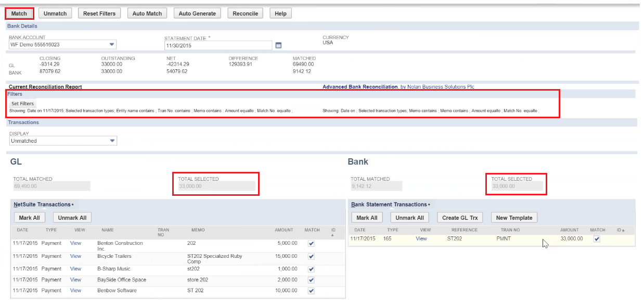Click Unmark All under Bank Statement Transactions

(x=409, y=217)
